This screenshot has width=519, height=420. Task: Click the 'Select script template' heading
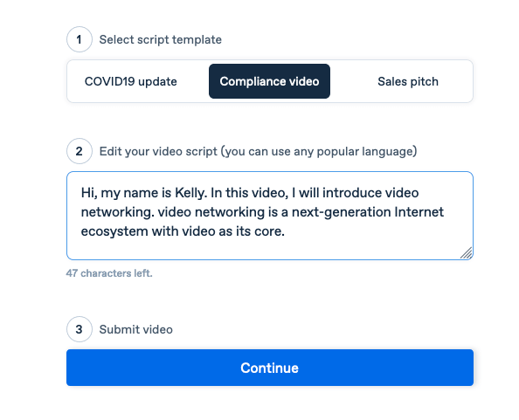point(161,39)
